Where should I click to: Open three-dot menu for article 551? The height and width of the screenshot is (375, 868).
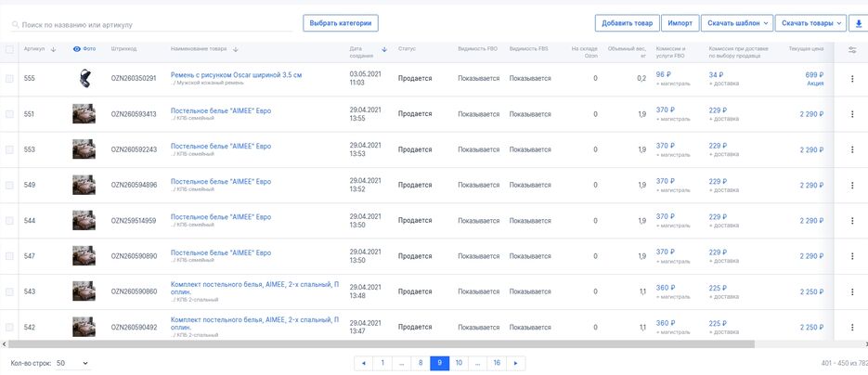[x=852, y=114]
